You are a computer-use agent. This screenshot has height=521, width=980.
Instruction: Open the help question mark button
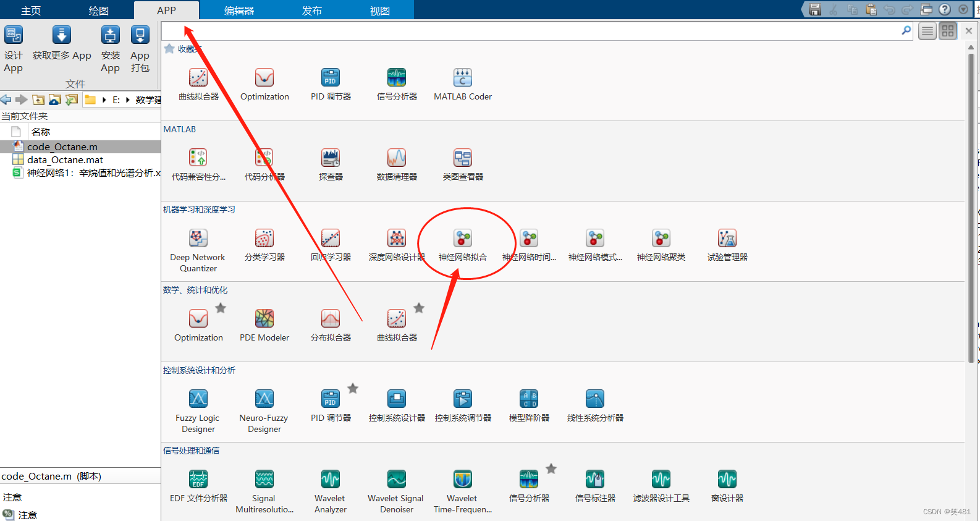[x=945, y=9]
